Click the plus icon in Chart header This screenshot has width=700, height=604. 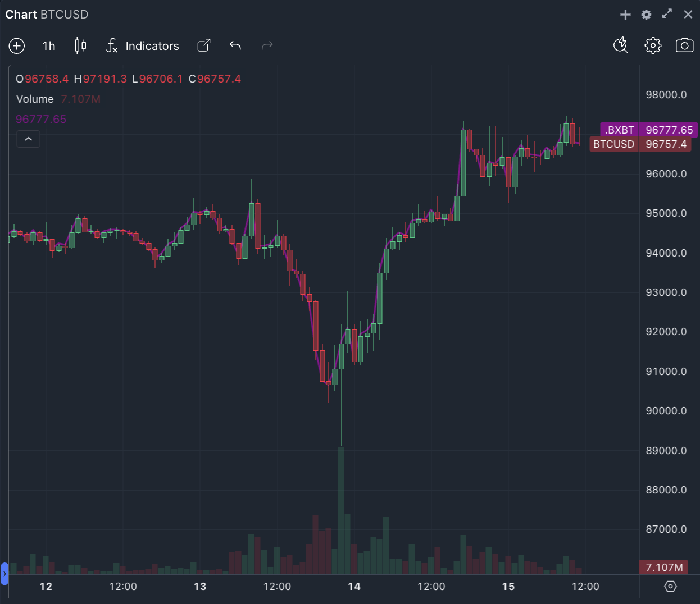click(x=625, y=15)
